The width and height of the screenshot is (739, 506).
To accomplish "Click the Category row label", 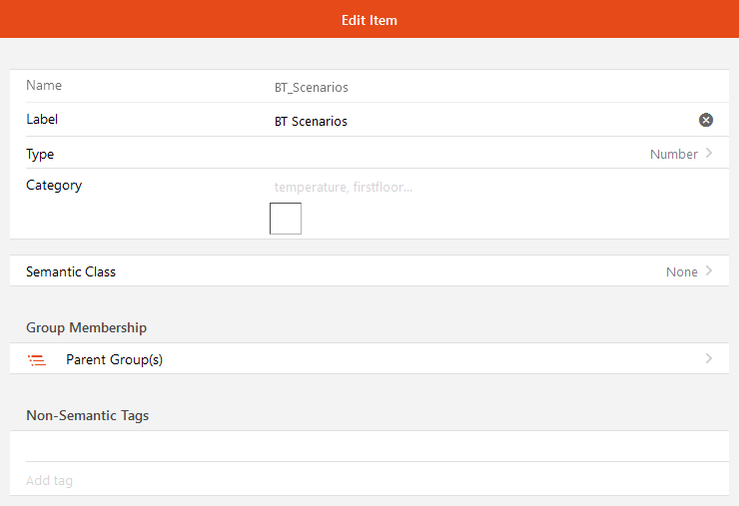I will click(54, 185).
